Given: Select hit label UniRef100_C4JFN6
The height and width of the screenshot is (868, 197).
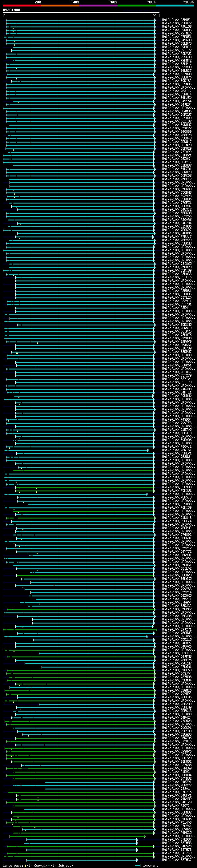Looking at the screenshot, I should pos(177,656).
